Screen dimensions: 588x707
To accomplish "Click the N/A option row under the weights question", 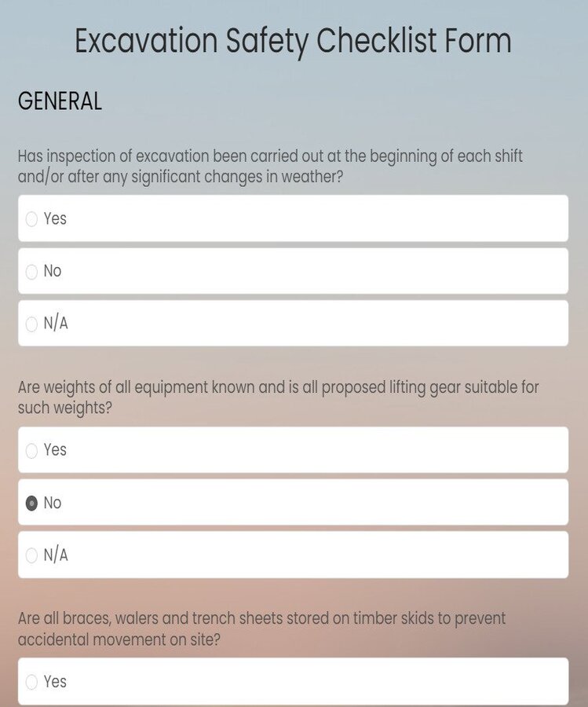I will [292, 555].
